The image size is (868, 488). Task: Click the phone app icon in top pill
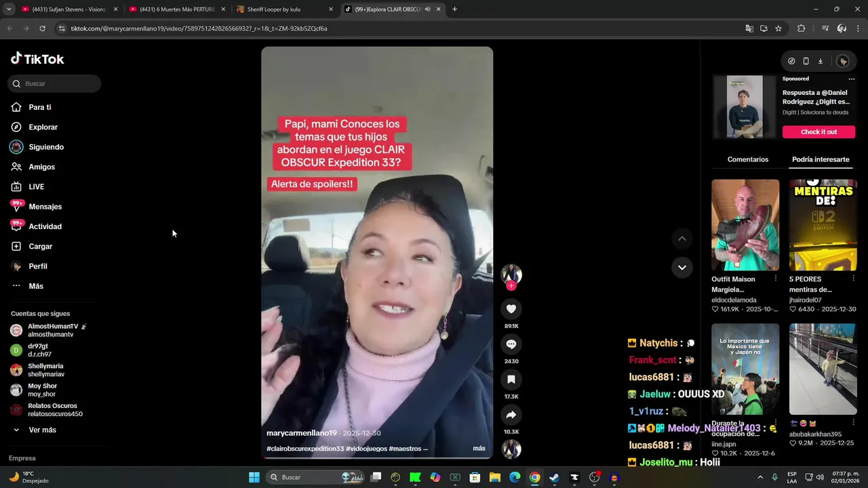(806, 61)
